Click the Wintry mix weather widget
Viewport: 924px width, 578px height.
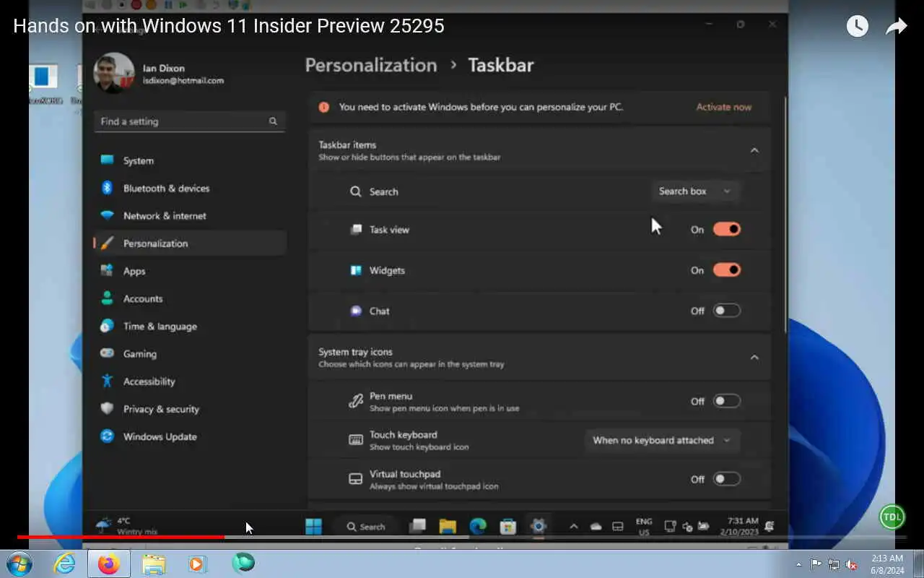[x=127, y=526]
